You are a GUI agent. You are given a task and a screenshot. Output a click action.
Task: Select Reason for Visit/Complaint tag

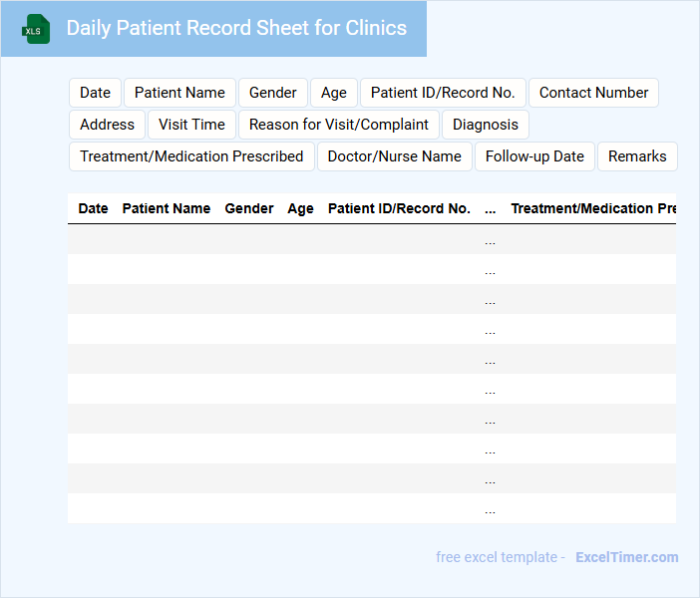(x=339, y=125)
